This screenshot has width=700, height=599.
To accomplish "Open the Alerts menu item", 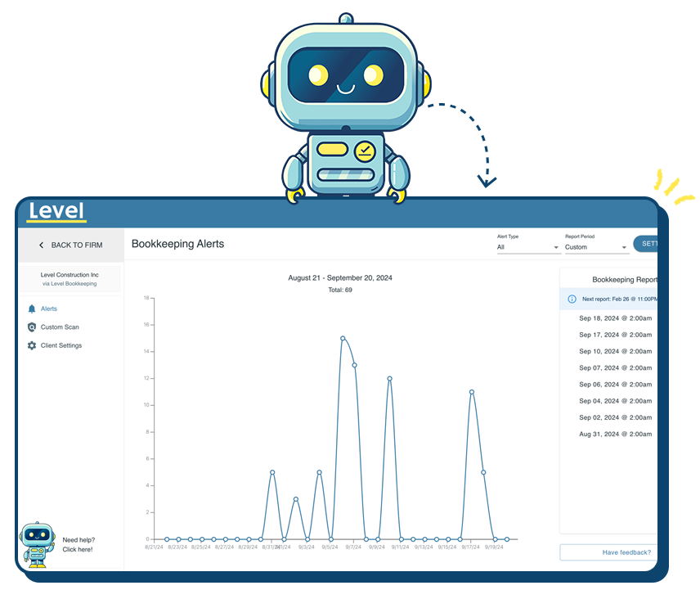I will (49, 309).
